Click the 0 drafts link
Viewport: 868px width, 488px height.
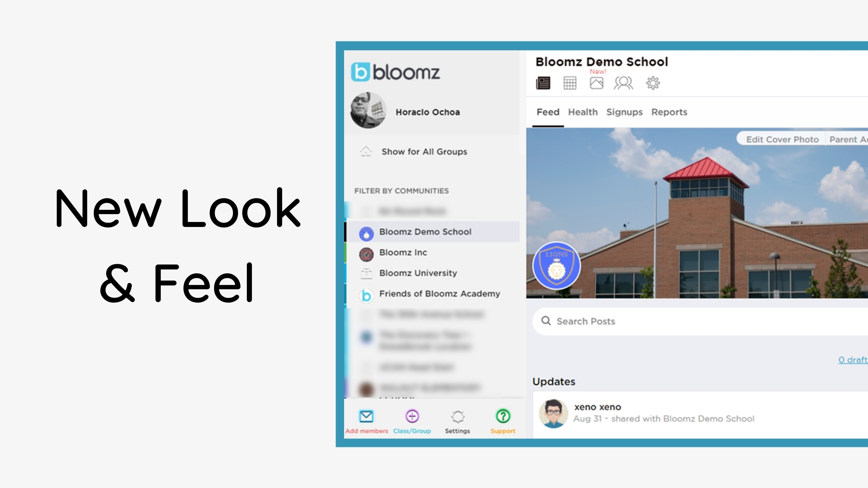[x=852, y=359]
